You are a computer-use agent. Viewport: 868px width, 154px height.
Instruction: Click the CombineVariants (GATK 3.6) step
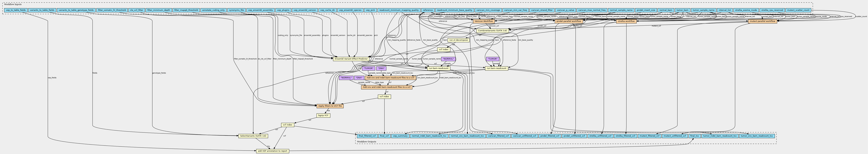(492, 31)
